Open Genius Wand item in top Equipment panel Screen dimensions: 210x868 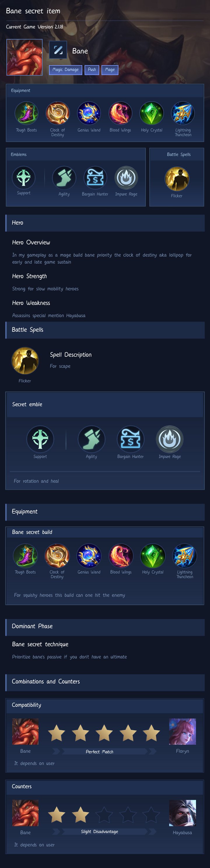point(89,113)
